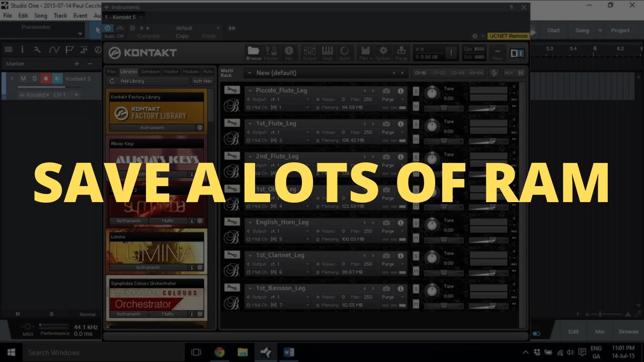Solo the 1st_Flute_Leg instrument
The image size is (644, 362).
[416, 124]
